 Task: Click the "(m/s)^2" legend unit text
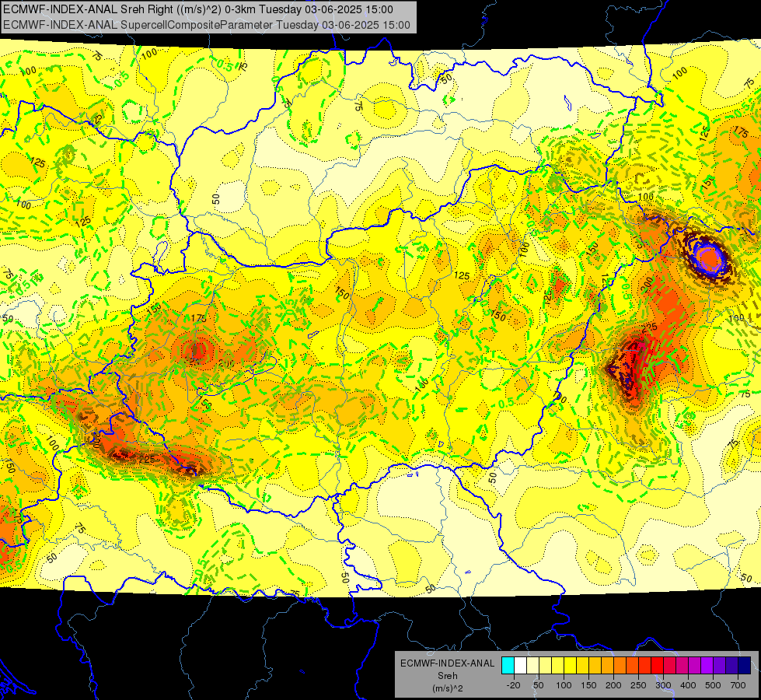coord(448,688)
